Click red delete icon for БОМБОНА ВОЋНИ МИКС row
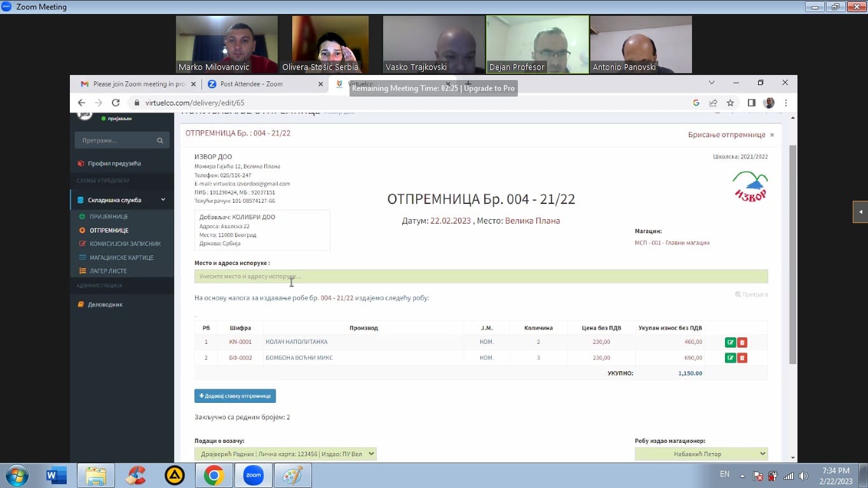This screenshot has height=488, width=868. (x=742, y=358)
